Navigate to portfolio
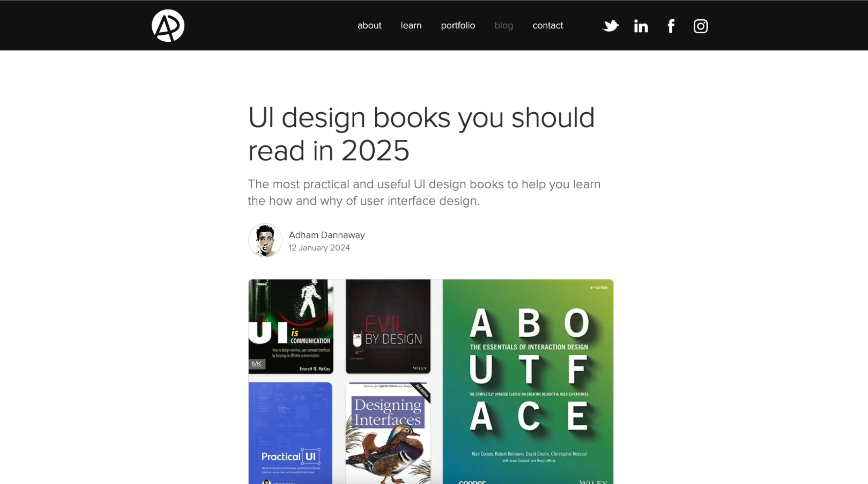 (458, 25)
